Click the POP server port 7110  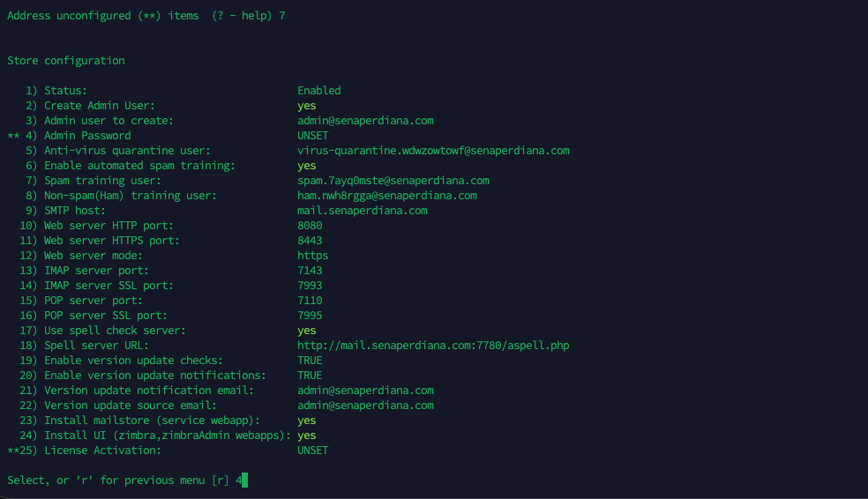(310, 301)
